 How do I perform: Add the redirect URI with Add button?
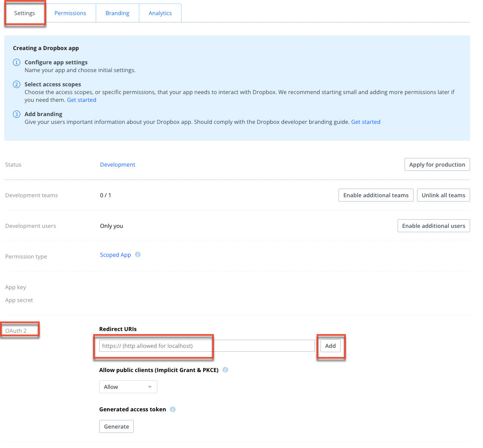330,346
